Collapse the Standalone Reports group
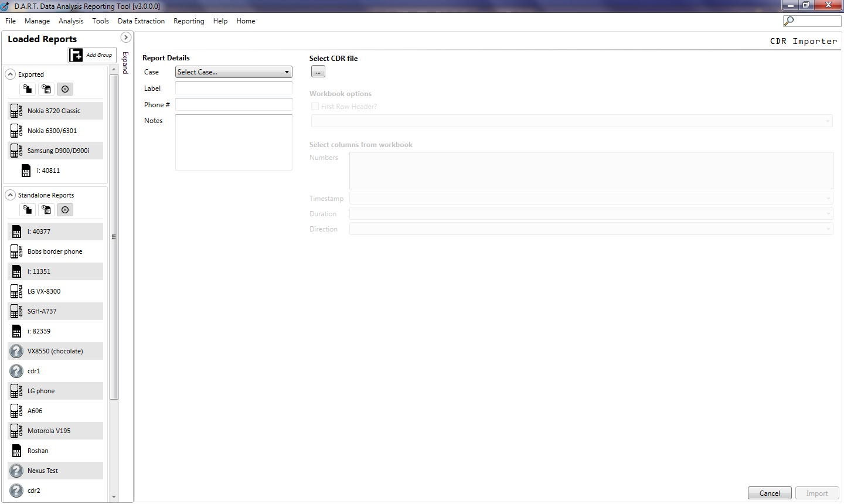Image resolution: width=844 pixels, height=504 pixels. click(x=10, y=195)
